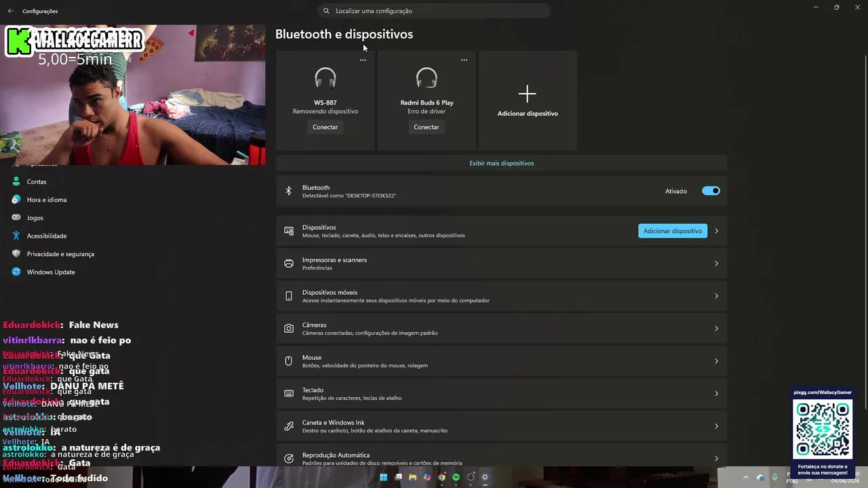
Task: Click the Redmi Buds 6 Play headphones icon
Action: [427, 78]
